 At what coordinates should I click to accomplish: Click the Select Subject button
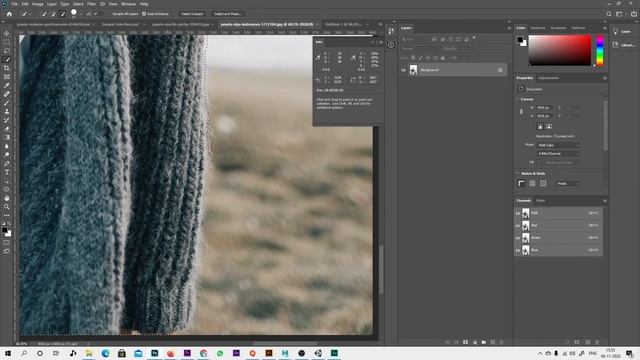192,14
